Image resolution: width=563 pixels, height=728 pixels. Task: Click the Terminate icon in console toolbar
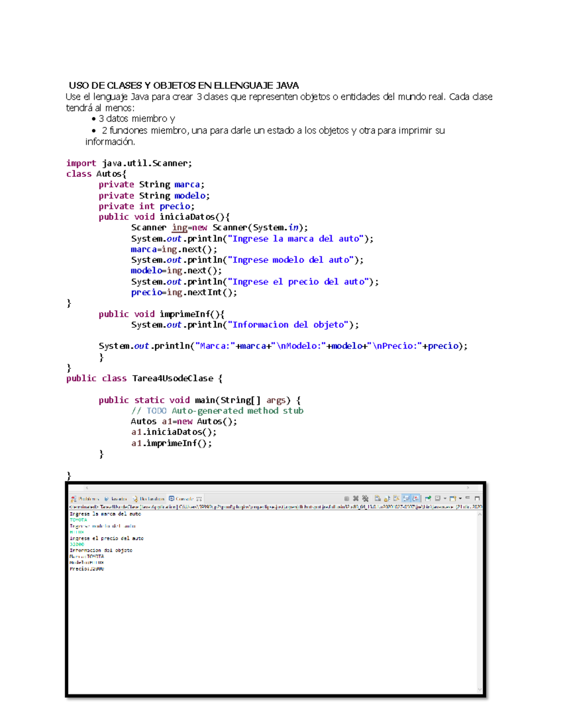click(x=347, y=498)
